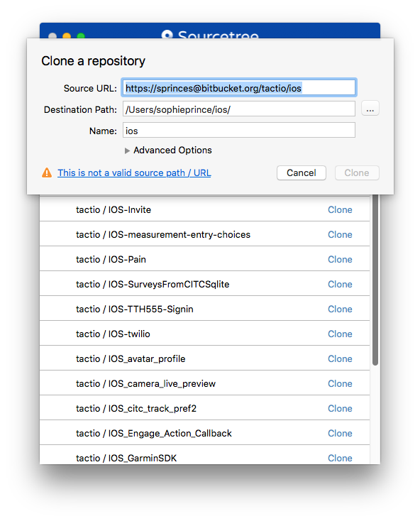Viewport: 420px width, 521px height.
Task: Click the repository list vertical scrollbar
Action: [x=375, y=280]
